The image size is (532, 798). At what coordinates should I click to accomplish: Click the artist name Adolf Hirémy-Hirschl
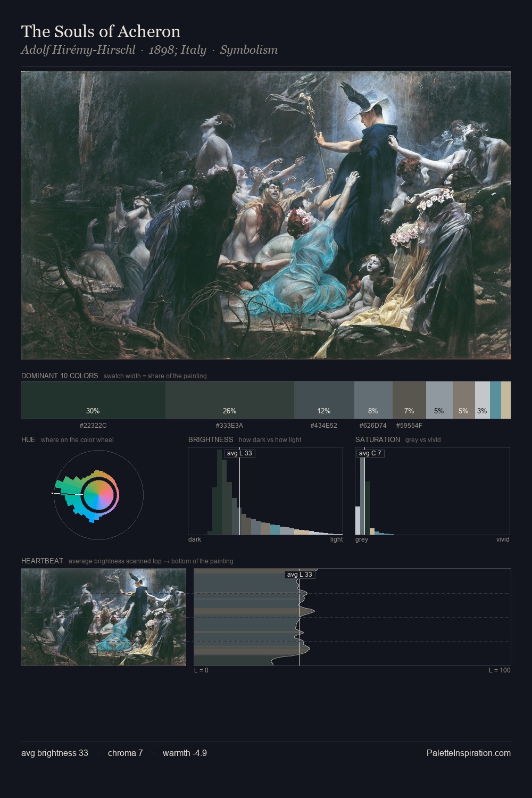(78, 50)
